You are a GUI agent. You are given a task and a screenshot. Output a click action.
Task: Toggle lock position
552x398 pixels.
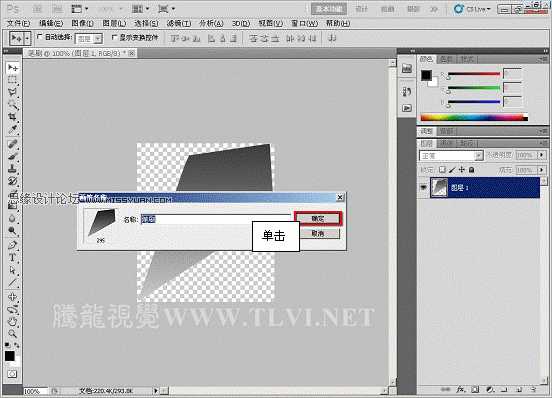click(462, 170)
